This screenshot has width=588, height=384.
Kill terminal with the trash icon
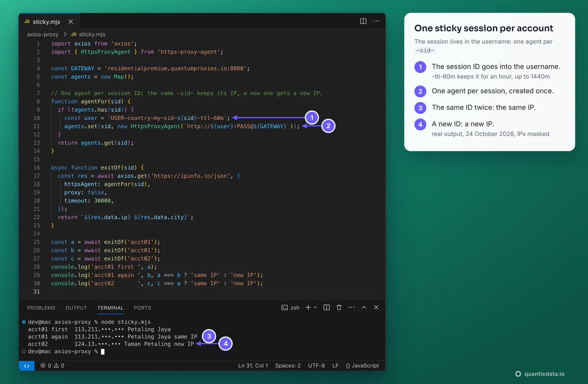(x=339, y=308)
